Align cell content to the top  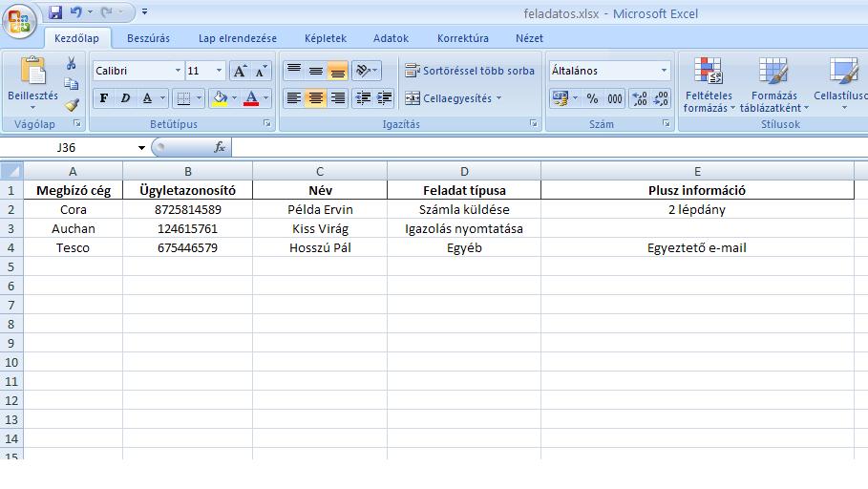pos(294,71)
